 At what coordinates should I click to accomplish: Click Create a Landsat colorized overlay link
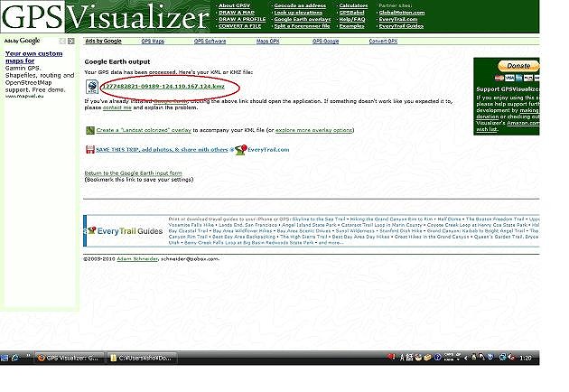point(144,130)
